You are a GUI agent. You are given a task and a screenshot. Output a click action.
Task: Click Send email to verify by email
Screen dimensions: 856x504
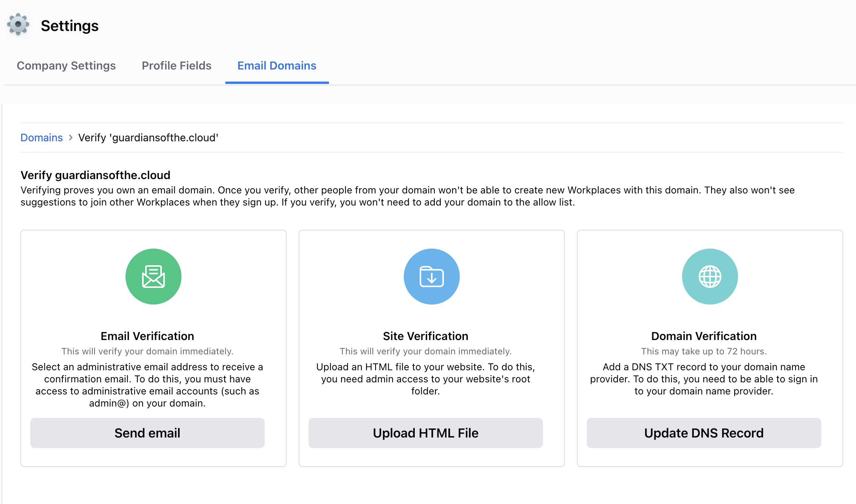pos(147,433)
